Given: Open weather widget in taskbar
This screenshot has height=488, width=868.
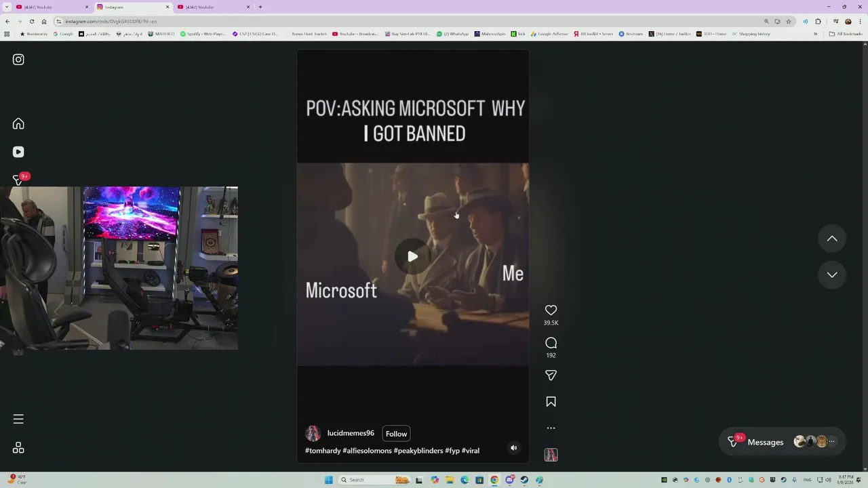Looking at the screenshot, I should point(18,480).
